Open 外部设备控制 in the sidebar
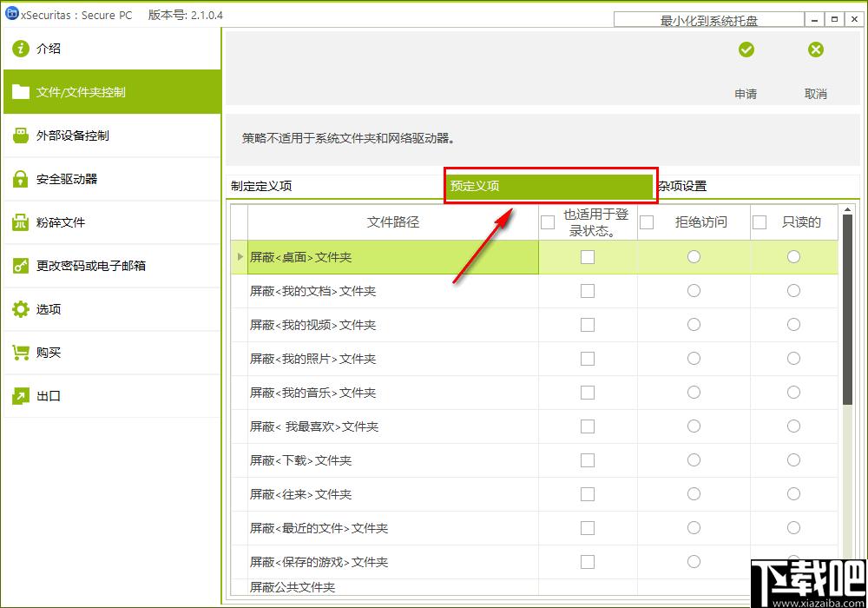868x608 pixels. coord(112,135)
